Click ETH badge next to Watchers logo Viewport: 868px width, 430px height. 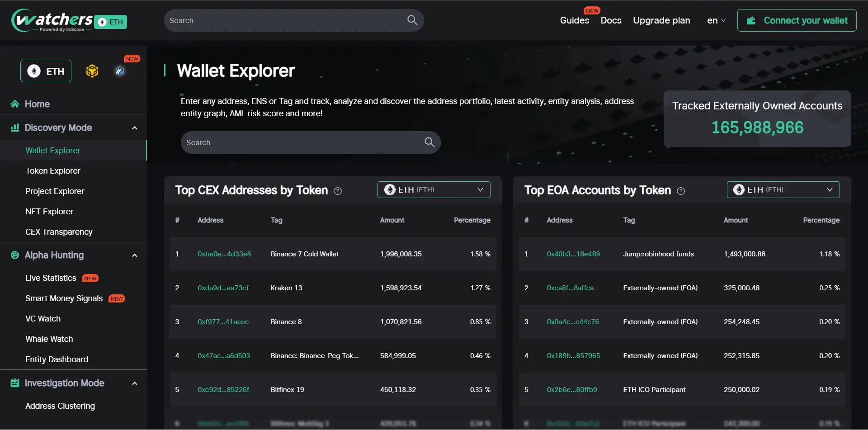[x=111, y=22]
